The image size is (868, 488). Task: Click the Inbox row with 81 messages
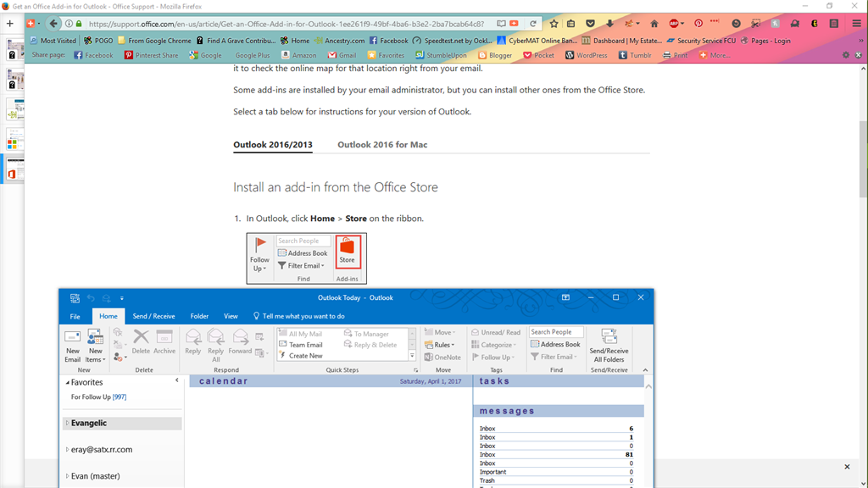[x=556, y=455]
